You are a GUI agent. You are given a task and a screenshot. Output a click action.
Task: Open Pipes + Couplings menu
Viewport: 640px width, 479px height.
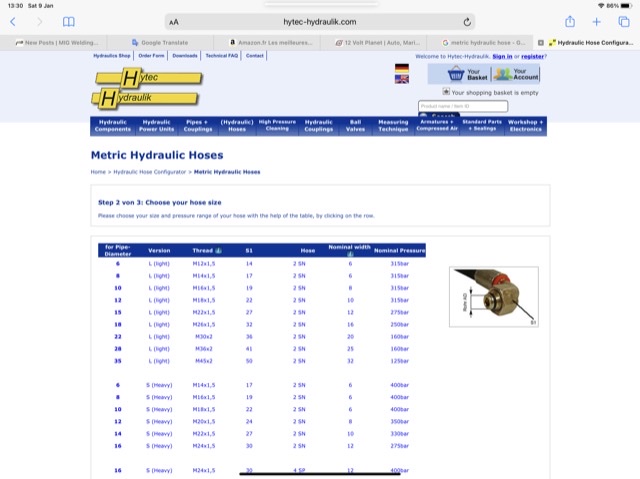point(198,126)
